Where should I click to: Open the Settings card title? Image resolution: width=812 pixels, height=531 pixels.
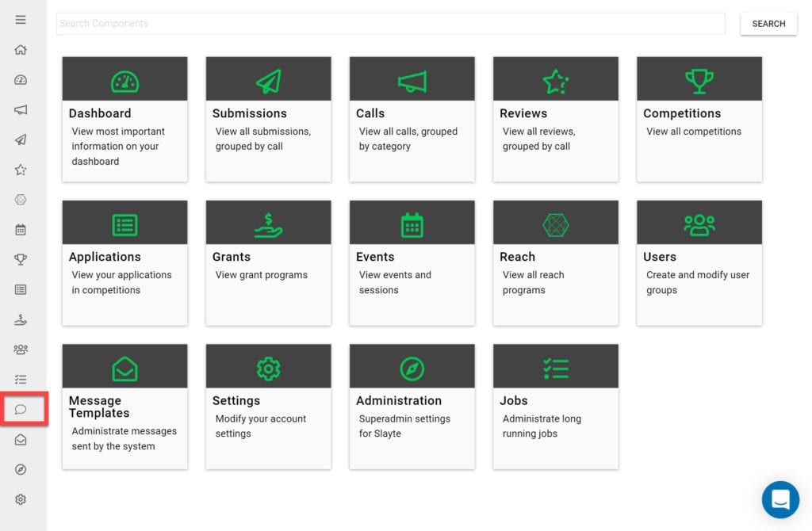tap(236, 400)
